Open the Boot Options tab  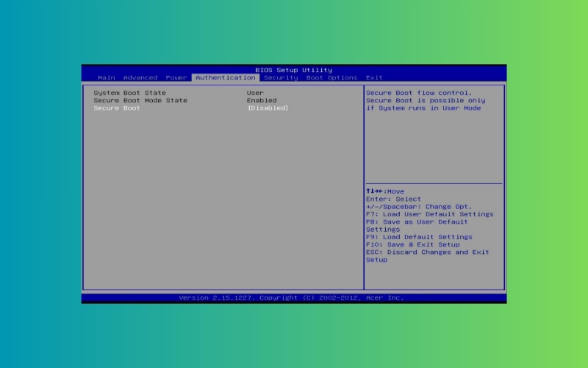[331, 78]
